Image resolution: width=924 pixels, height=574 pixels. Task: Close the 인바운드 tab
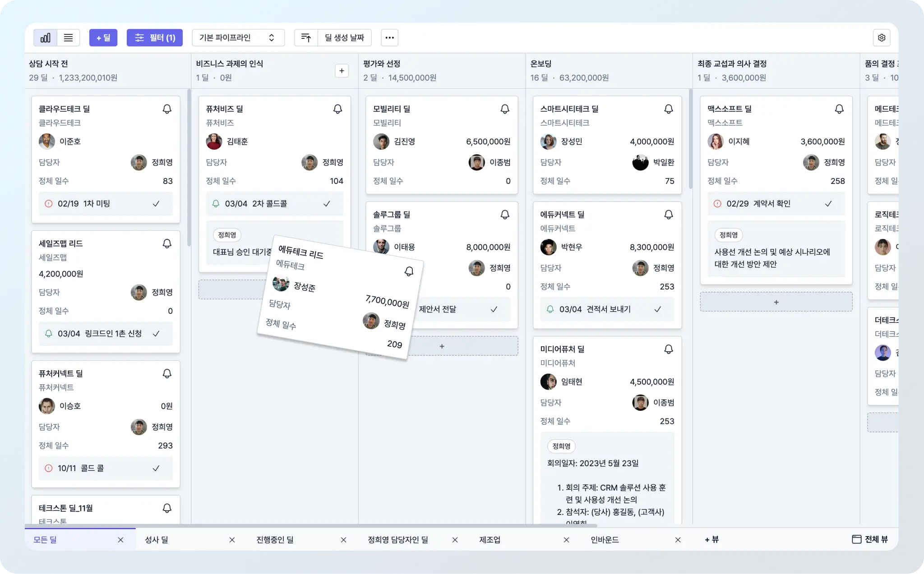pyautogui.click(x=678, y=540)
